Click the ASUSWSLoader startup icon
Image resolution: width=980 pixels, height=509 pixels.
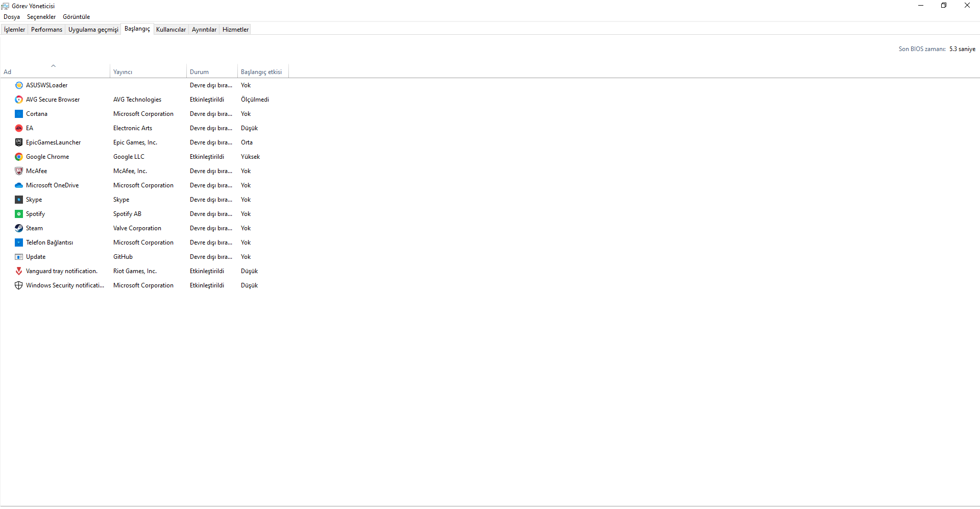coord(19,85)
